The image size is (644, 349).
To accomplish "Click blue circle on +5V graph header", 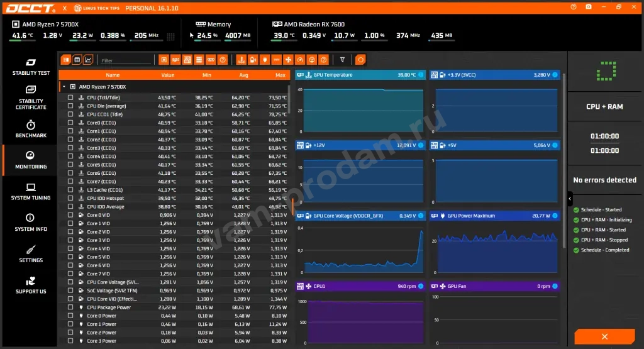I will [555, 145].
